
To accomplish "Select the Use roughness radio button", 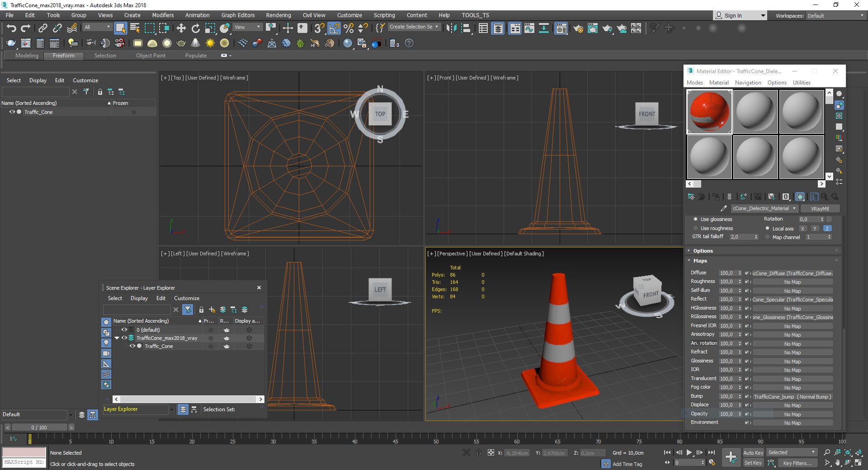I will (x=695, y=228).
